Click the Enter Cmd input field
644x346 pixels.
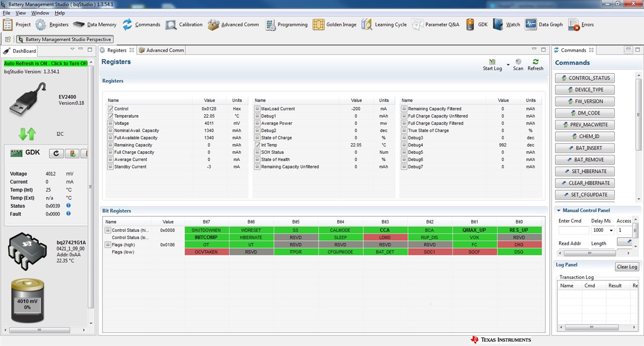click(x=574, y=230)
